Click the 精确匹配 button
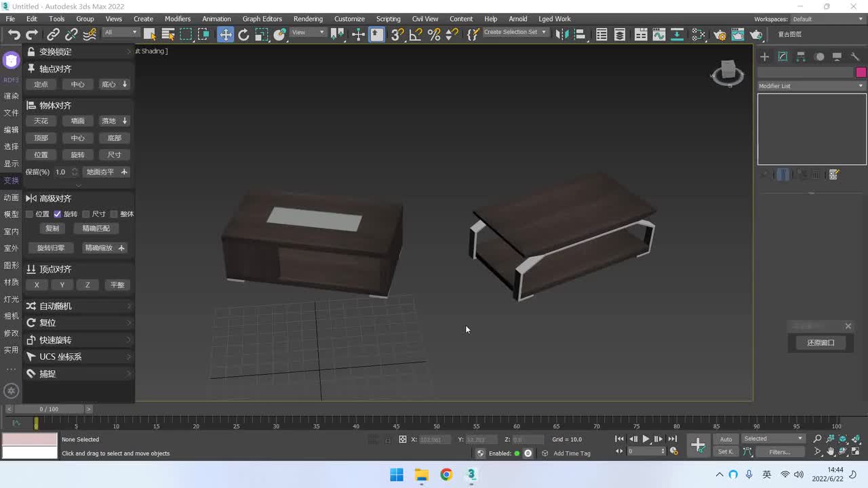 [96, 228]
